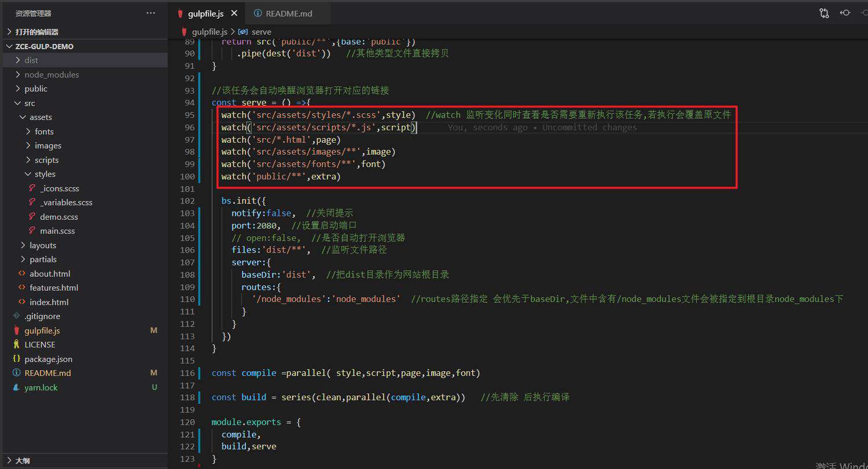Select gulpfile.js in the file explorer

85,331
